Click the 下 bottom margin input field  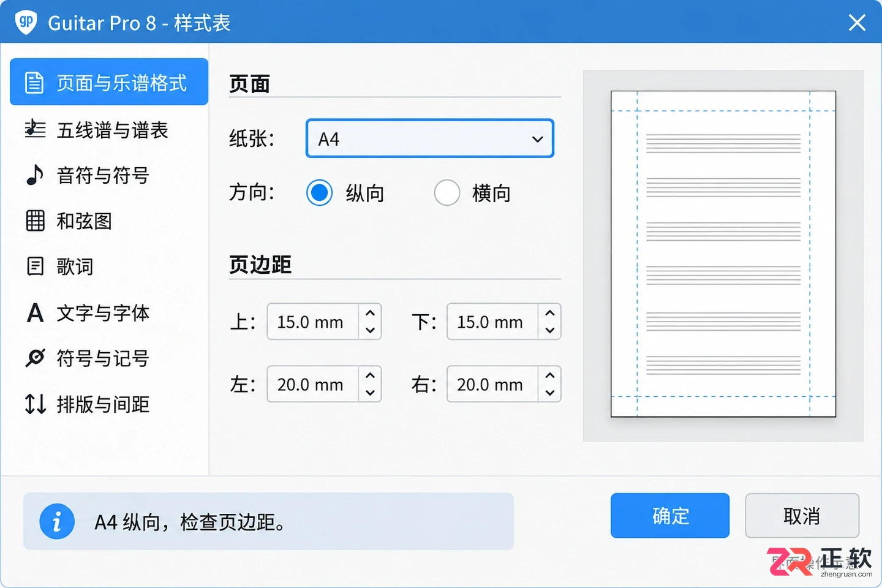tap(493, 322)
